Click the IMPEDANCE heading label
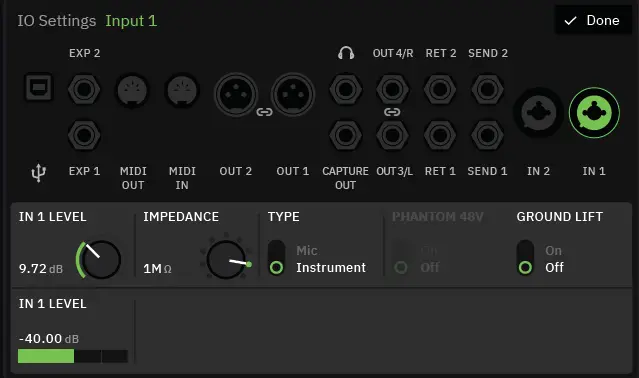The height and width of the screenshot is (378, 639). click(x=181, y=217)
